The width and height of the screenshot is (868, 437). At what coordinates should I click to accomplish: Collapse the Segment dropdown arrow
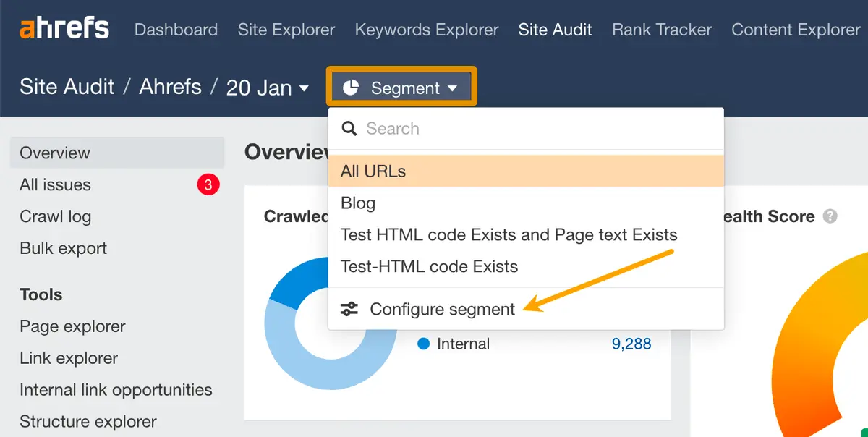pyautogui.click(x=453, y=88)
